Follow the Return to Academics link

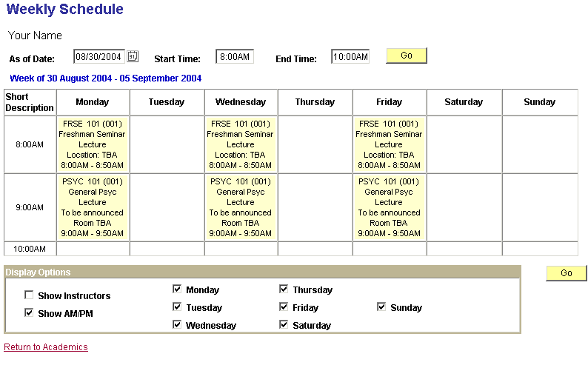(46, 347)
